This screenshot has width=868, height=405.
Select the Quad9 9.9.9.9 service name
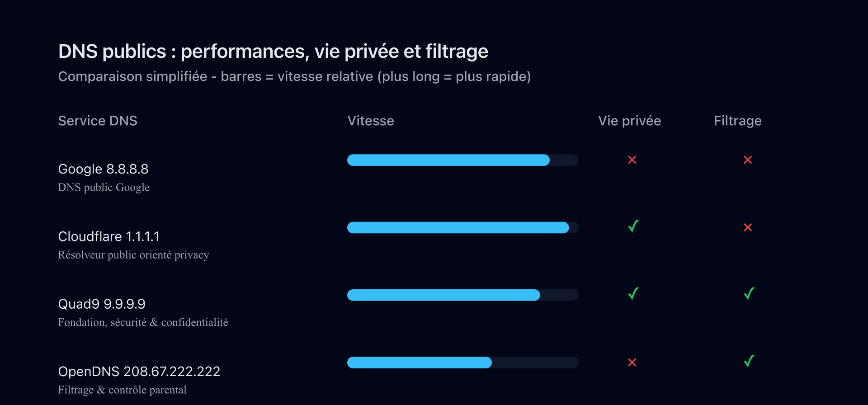[x=102, y=304]
